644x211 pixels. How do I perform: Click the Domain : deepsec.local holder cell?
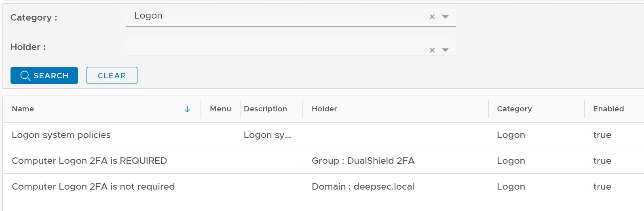click(x=363, y=187)
